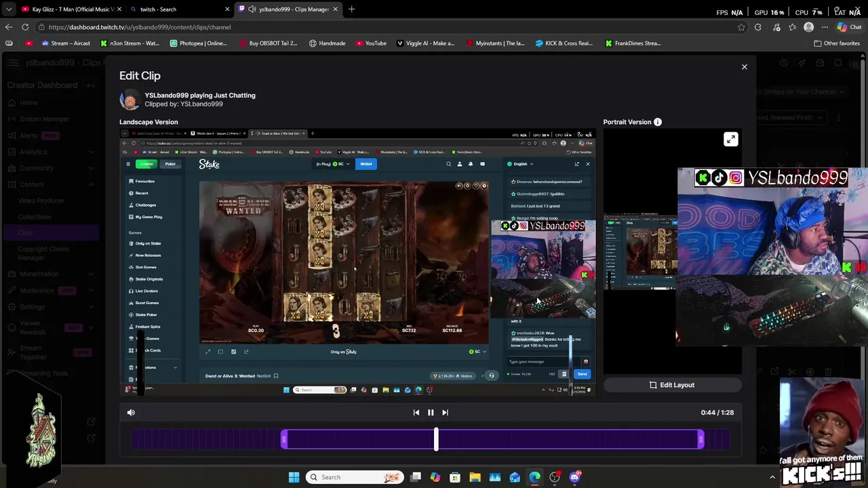Open the browser extensions menu
Image resolution: width=868 pixels, height=488 pixels.
click(758, 27)
